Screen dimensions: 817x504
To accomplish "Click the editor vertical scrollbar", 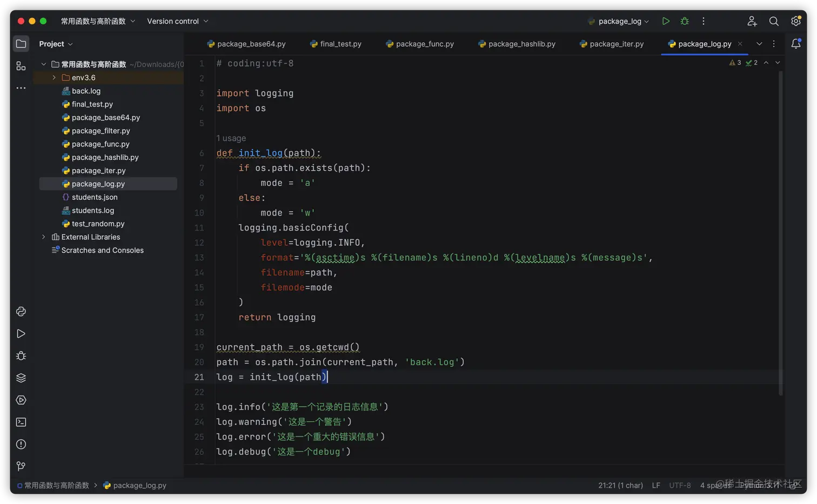I will tap(781, 232).
